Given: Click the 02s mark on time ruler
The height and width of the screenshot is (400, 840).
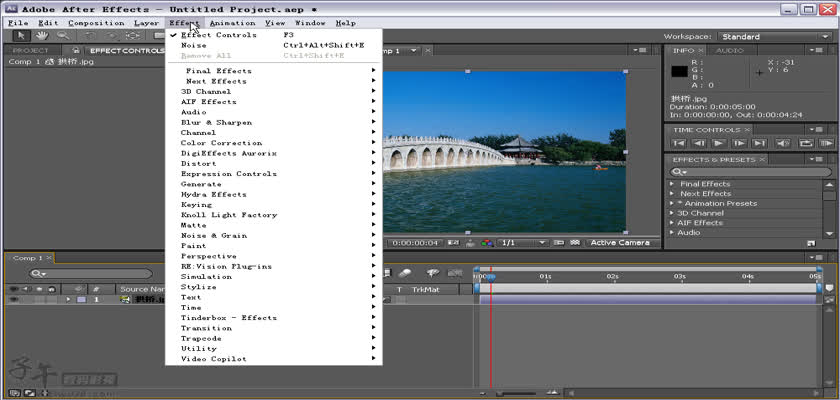Looking at the screenshot, I should [x=612, y=276].
